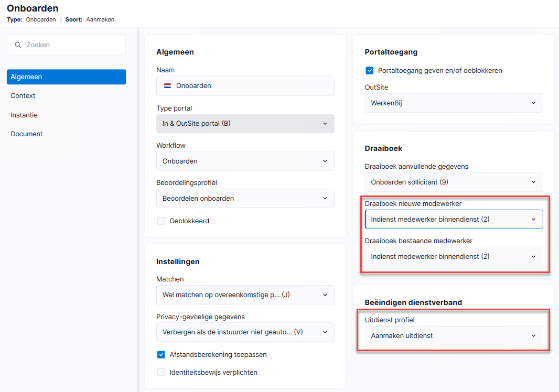Click the search magnifier icon

pyautogui.click(x=18, y=45)
